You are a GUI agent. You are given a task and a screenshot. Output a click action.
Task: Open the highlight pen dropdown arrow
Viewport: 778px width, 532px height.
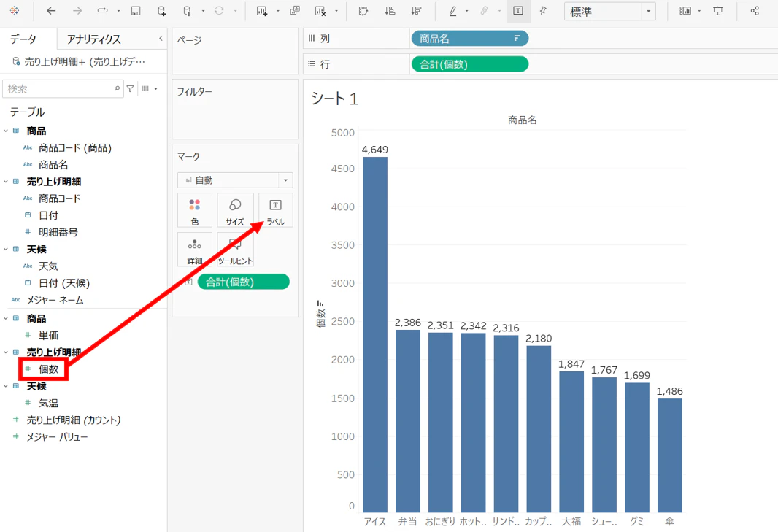click(467, 11)
